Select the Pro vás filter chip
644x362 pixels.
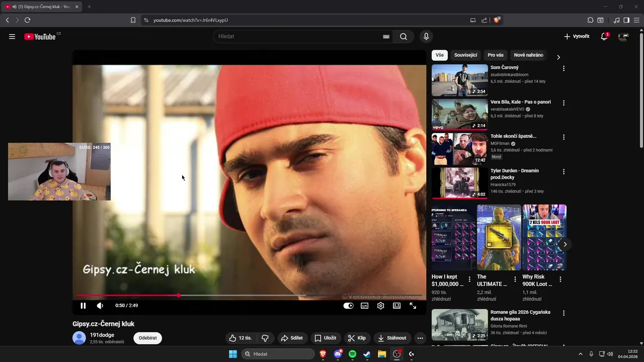(x=496, y=55)
